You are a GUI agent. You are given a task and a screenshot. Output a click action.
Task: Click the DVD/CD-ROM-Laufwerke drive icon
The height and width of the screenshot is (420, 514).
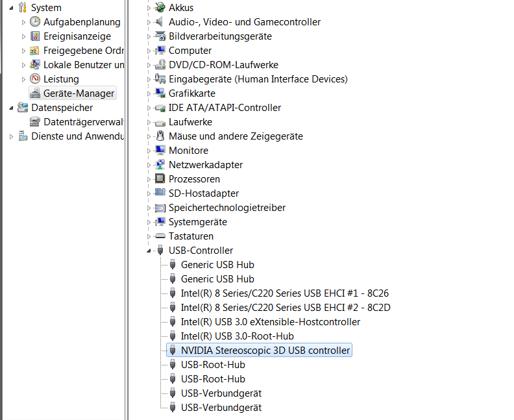pos(160,64)
